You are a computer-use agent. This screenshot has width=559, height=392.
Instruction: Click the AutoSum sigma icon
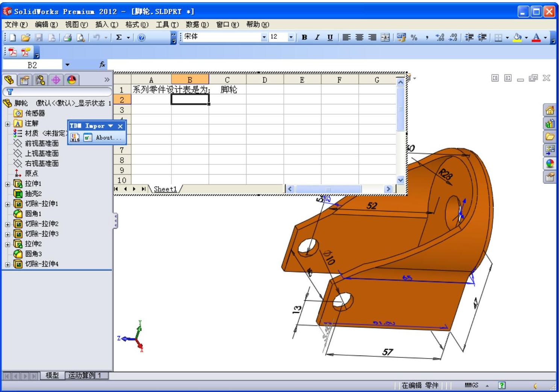point(119,38)
